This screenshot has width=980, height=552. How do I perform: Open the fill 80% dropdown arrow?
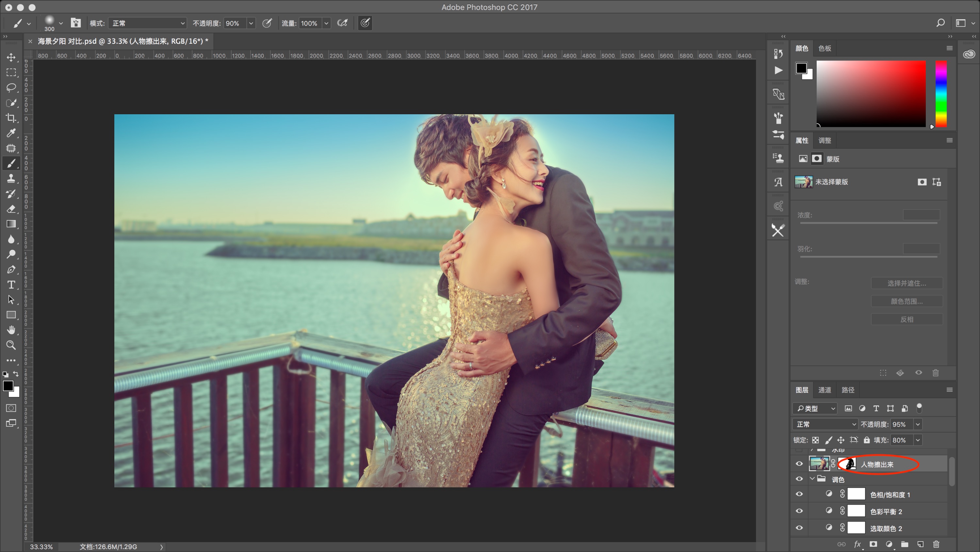(918, 440)
